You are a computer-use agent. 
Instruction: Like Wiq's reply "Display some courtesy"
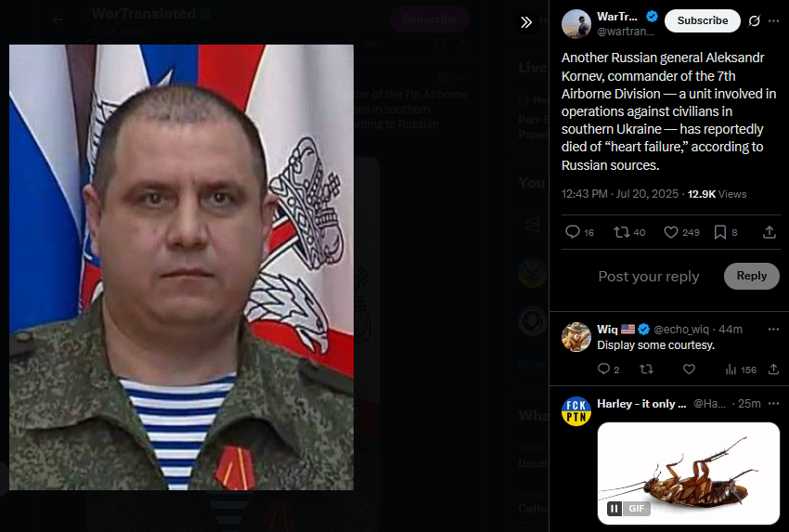tap(689, 370)
